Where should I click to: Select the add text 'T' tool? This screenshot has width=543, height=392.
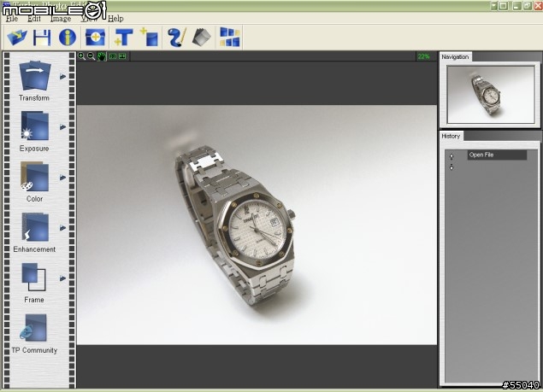click(123, 38)
